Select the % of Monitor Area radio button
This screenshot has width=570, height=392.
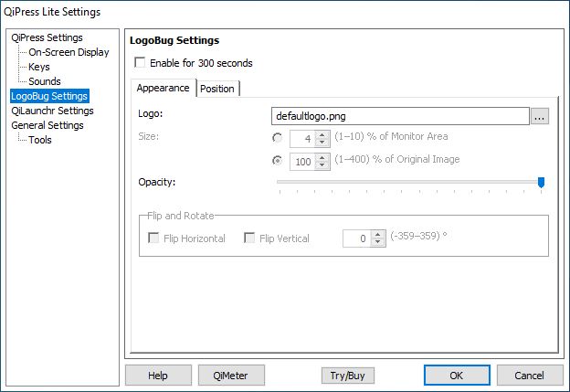point(278,138)
